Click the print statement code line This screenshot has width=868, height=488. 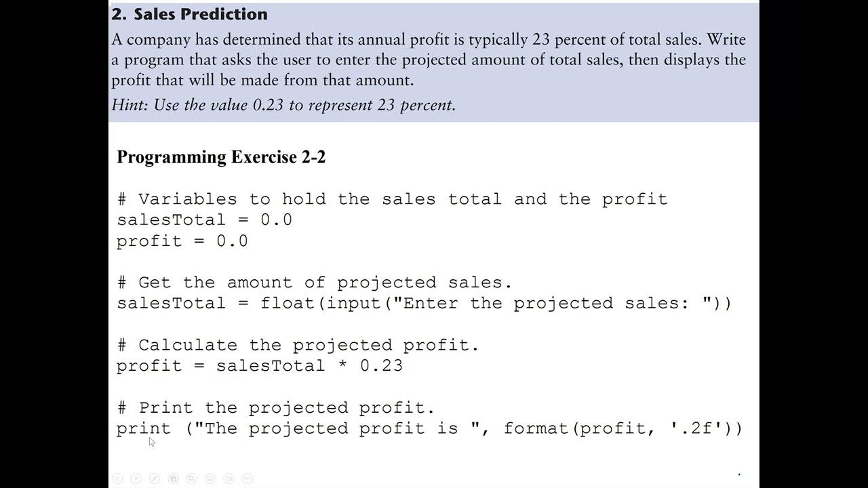point(429,428)
